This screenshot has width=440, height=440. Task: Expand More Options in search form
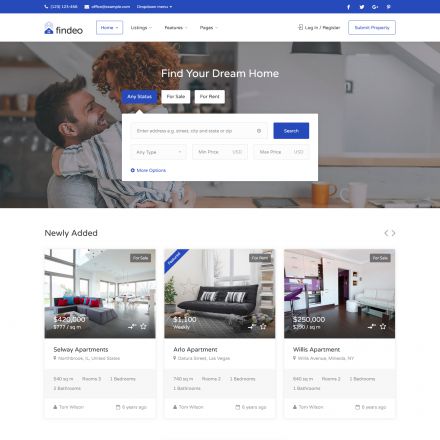(x=148, y=170)
